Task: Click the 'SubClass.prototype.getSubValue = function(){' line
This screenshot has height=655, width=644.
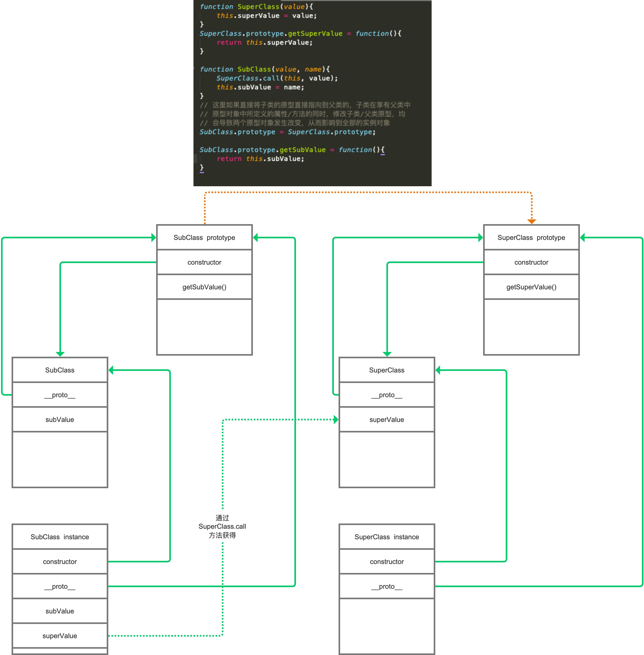Action: point(292,150)
